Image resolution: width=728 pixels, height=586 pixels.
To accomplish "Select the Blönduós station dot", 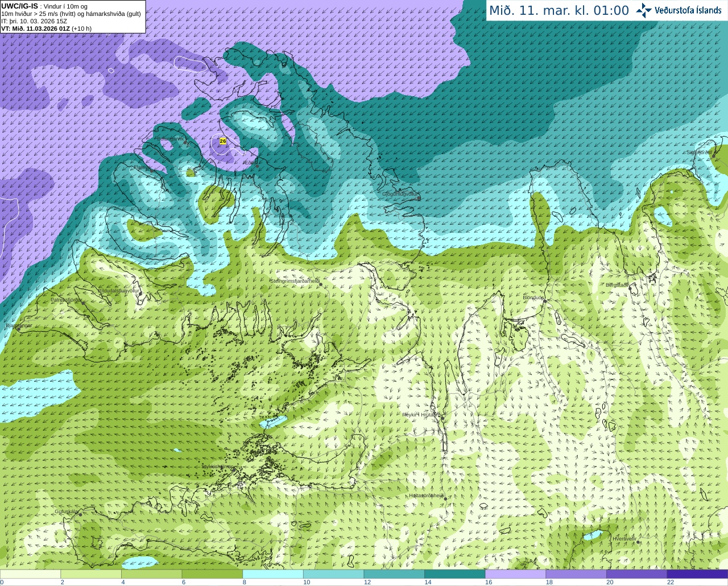I will click(544, 300).
